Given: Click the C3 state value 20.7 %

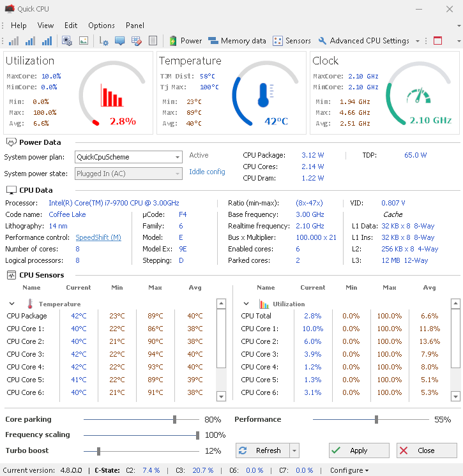Looking at the screenshot, I should [203, 470].
